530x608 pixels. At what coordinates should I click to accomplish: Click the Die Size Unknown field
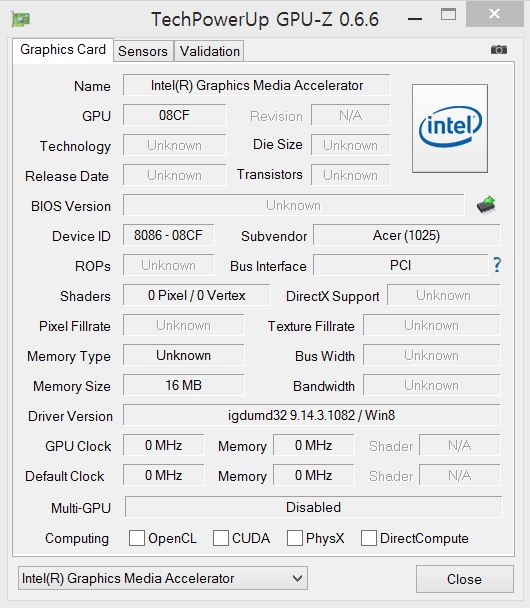point(350,145)
